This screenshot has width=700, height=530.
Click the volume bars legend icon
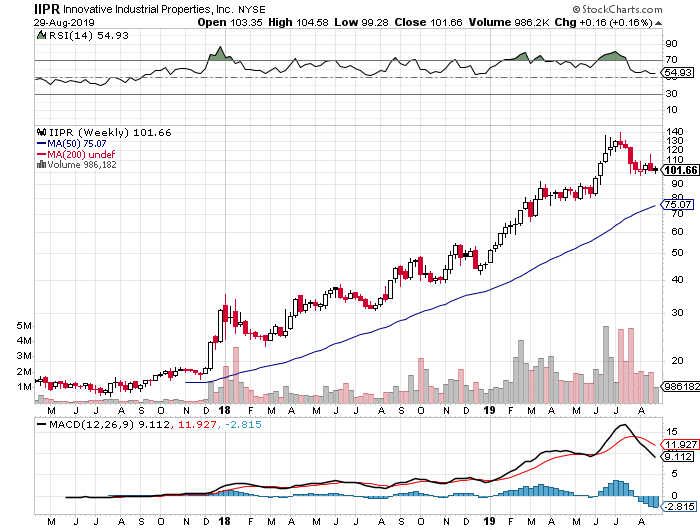pos(41,165)
